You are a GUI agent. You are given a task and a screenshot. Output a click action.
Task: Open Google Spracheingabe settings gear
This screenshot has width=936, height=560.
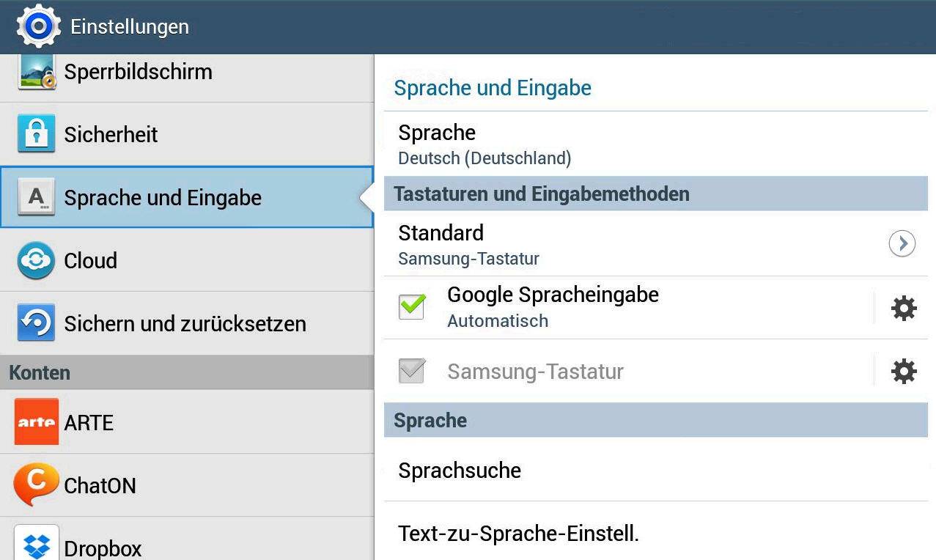pyautogui.click(x=903, y=309)
